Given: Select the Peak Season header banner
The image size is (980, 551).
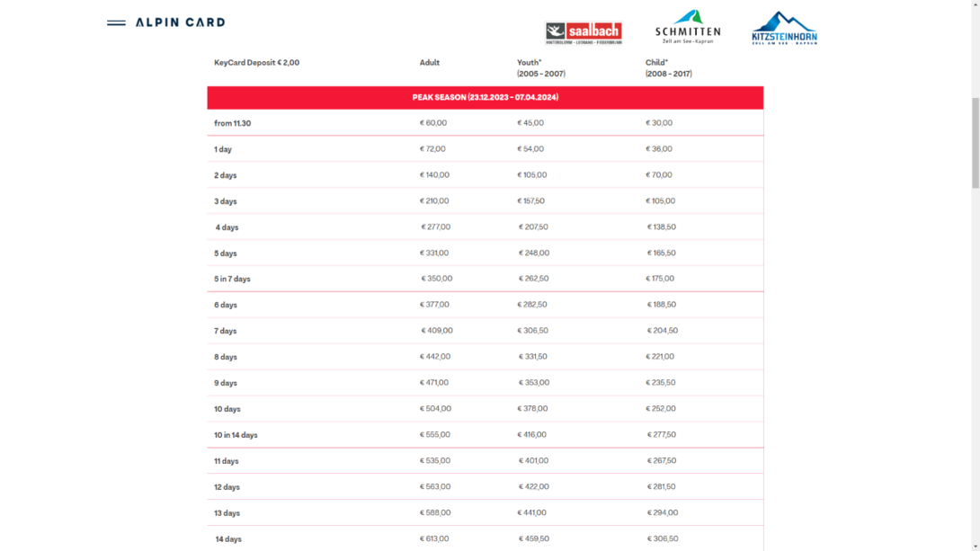Looking at the screenshot, I should point(485,97).
